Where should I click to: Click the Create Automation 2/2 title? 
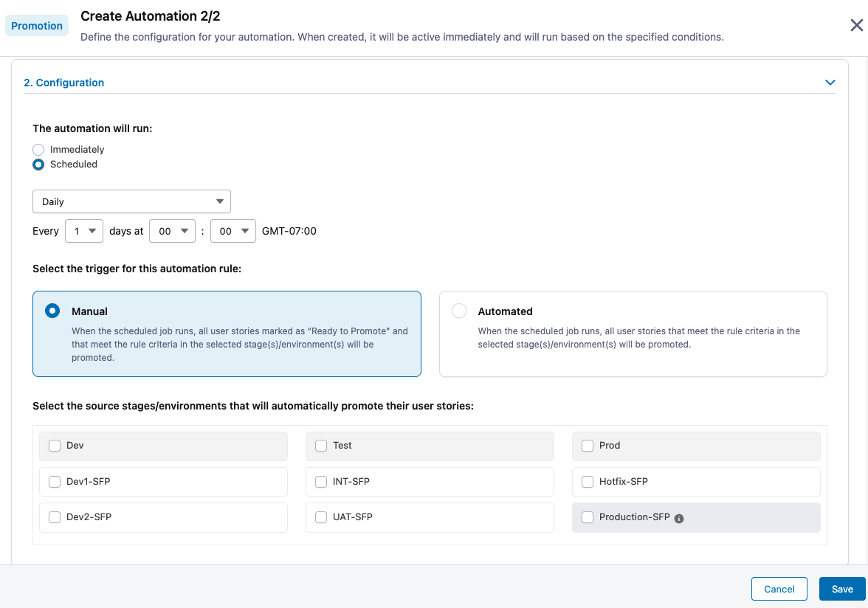tap(151, 16)
